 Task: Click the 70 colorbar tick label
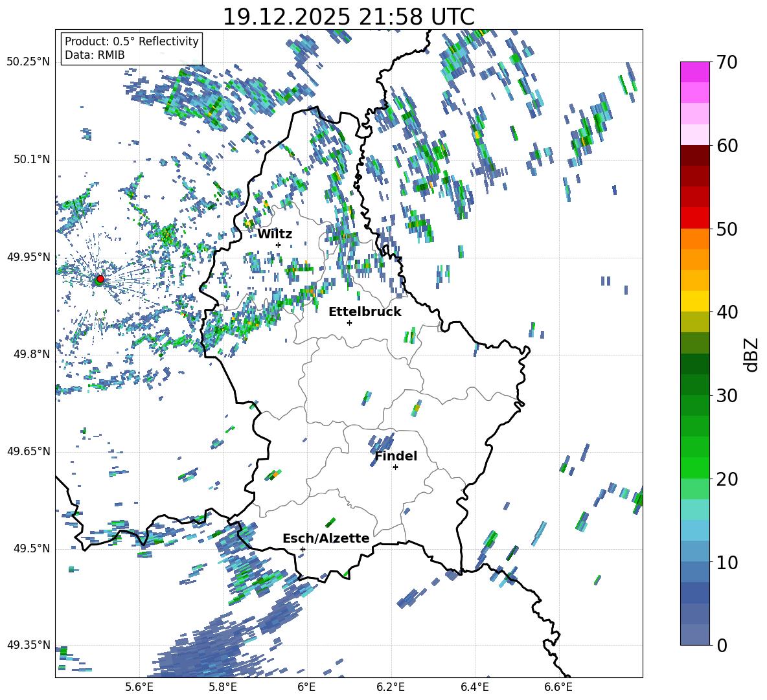click(x=727, y=63)
